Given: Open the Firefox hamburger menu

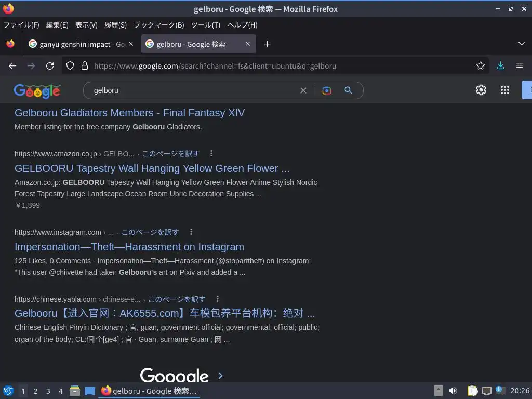Looking at the screenshot, I should [520, 65].
